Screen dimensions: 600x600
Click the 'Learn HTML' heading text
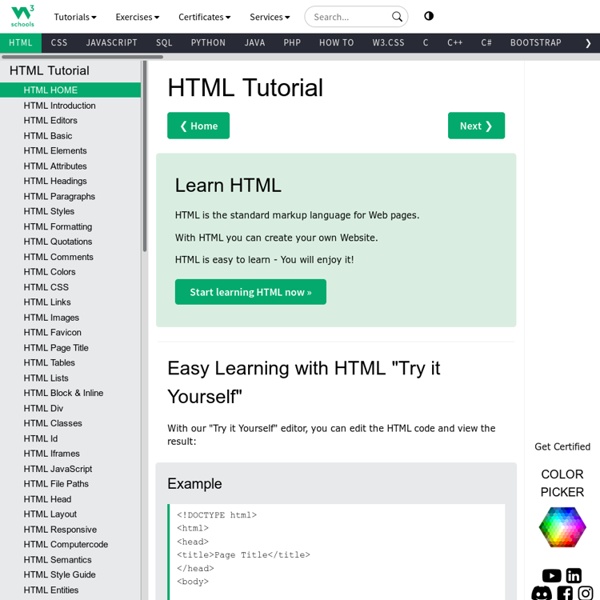tap(228, 185)
